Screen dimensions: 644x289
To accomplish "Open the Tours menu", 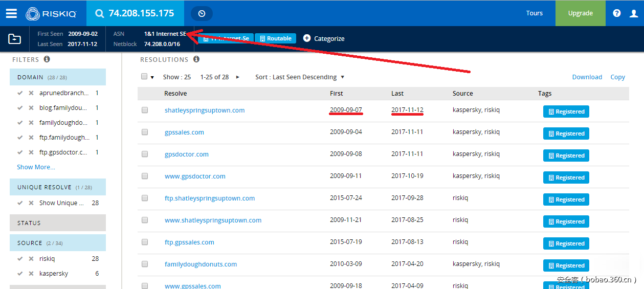I will click(x=534, y=13).
